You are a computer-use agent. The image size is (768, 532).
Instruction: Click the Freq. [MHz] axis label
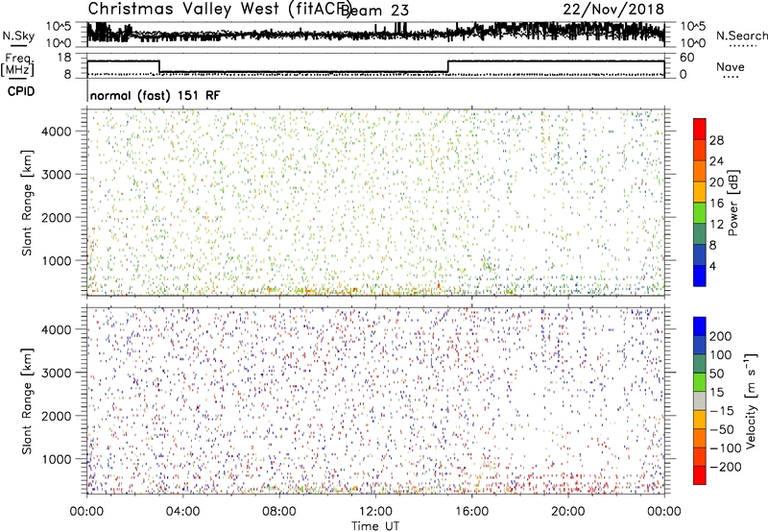(x=17, y=66)
